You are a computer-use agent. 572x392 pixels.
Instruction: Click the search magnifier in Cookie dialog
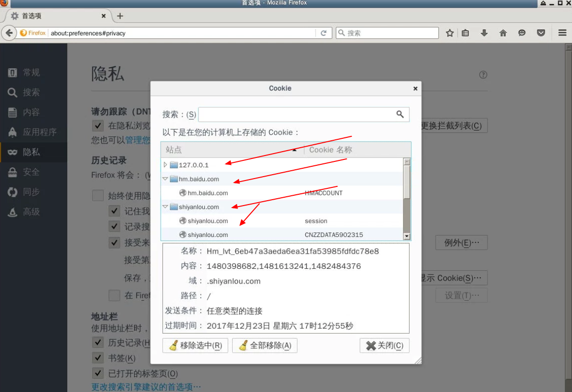tap(400, 114)
